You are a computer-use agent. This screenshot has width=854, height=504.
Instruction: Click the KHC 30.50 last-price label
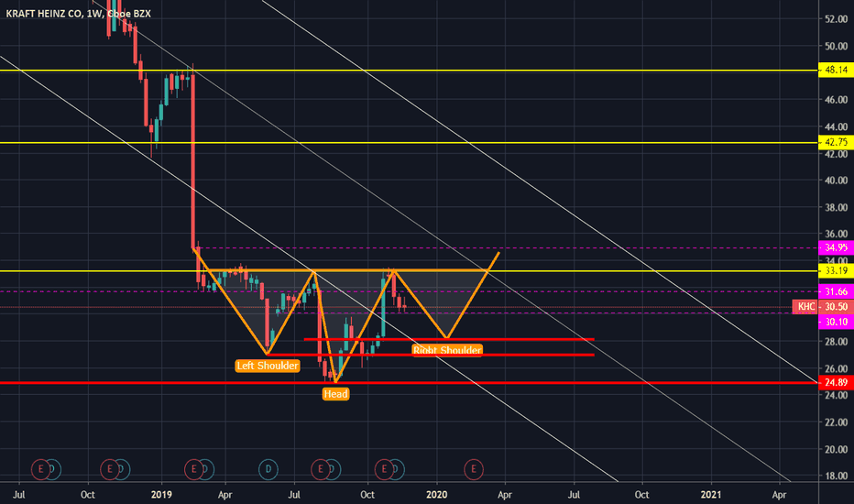tap(823, 307)
